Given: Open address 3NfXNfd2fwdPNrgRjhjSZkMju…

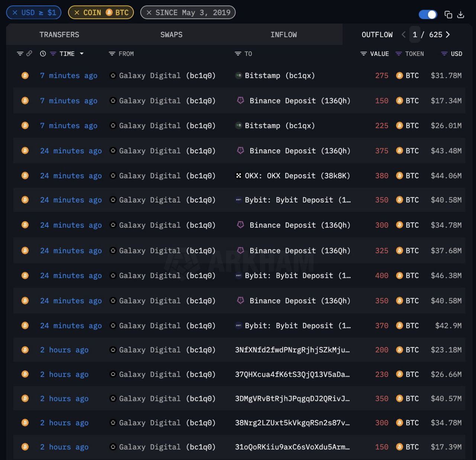Looking at the screenshot, I should pos(292,350).
